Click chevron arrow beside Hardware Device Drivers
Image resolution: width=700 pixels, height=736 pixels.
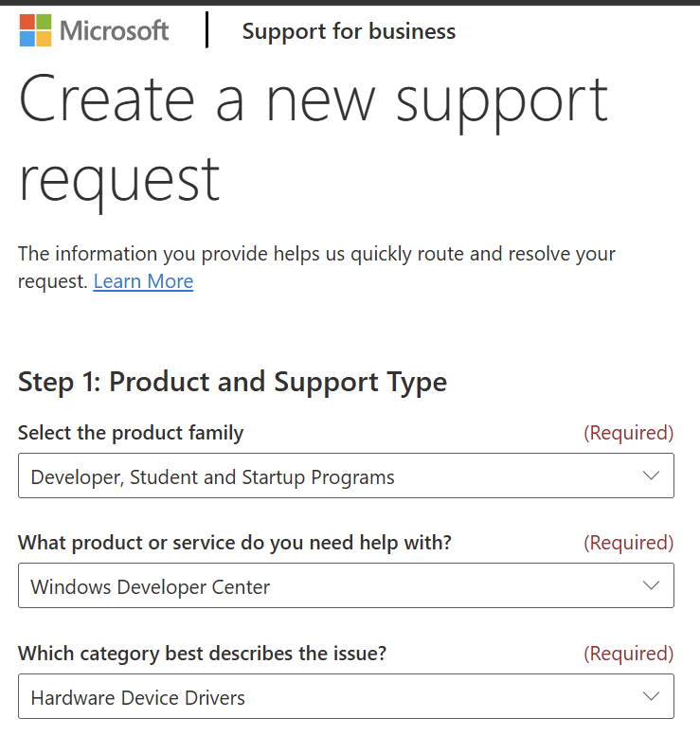click(x=651, y=696)
